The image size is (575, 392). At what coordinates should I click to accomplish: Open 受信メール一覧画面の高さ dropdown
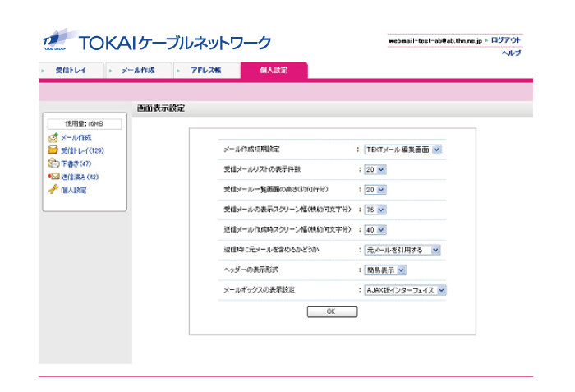[x=375, y=190]
